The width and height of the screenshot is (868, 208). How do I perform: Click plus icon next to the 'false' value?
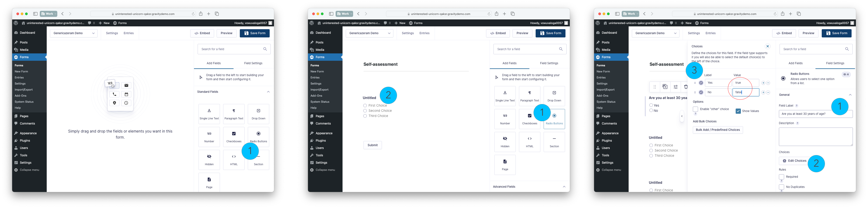[763, 92]
